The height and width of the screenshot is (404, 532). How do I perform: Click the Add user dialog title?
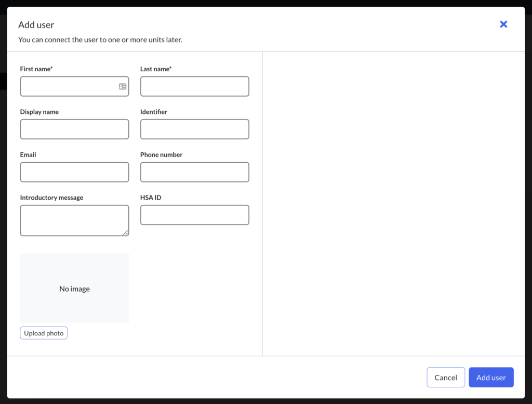tap(36, 25)
